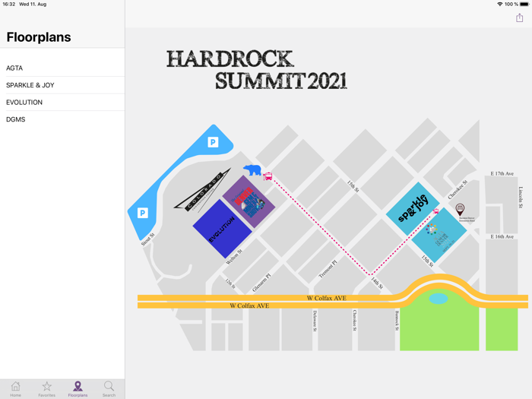Screen dimensions: 532x399
Task: Tap the hotel location pin icon
Action: tap(460, 209)
